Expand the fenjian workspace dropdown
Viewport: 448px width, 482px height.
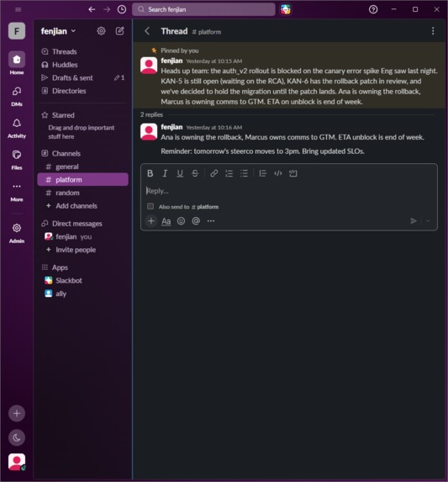58,31
